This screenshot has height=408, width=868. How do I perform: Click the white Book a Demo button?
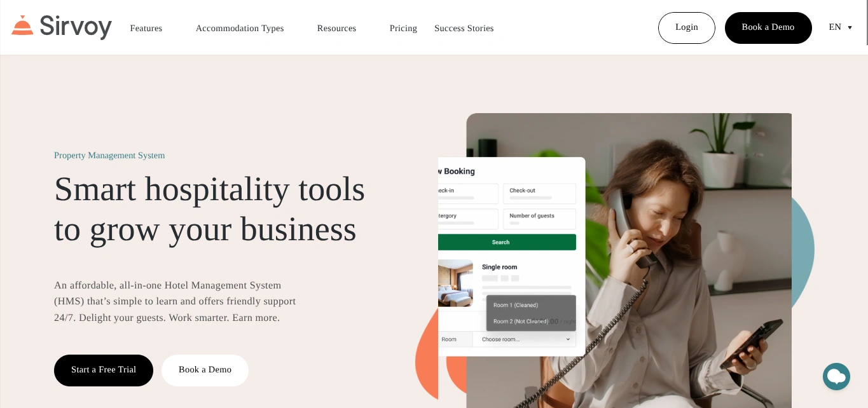point(205,371)
